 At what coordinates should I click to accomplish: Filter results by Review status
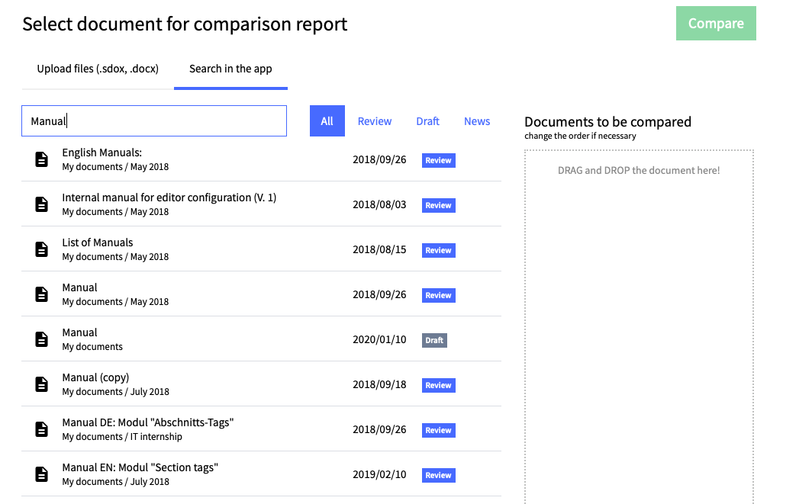tap(375, 121)
